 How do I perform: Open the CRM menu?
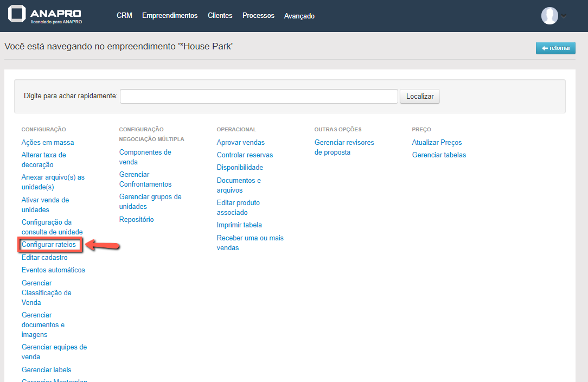[x=124, y=16]
